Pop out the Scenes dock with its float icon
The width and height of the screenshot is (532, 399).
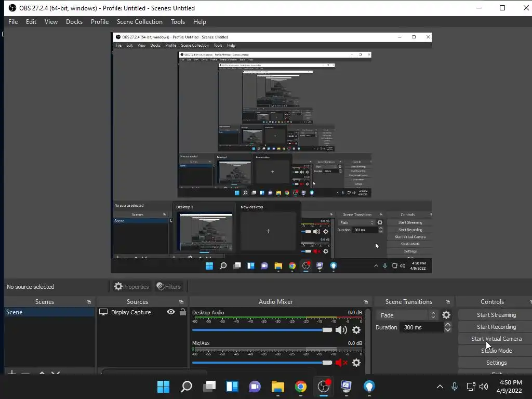tap(89, 302)
